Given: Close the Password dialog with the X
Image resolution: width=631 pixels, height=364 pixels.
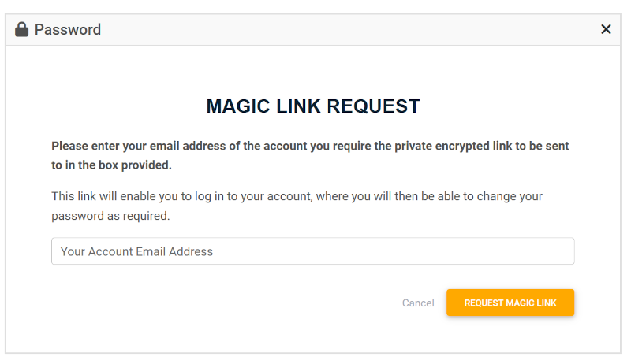Looking at the screenshot, I should point(606,29).
